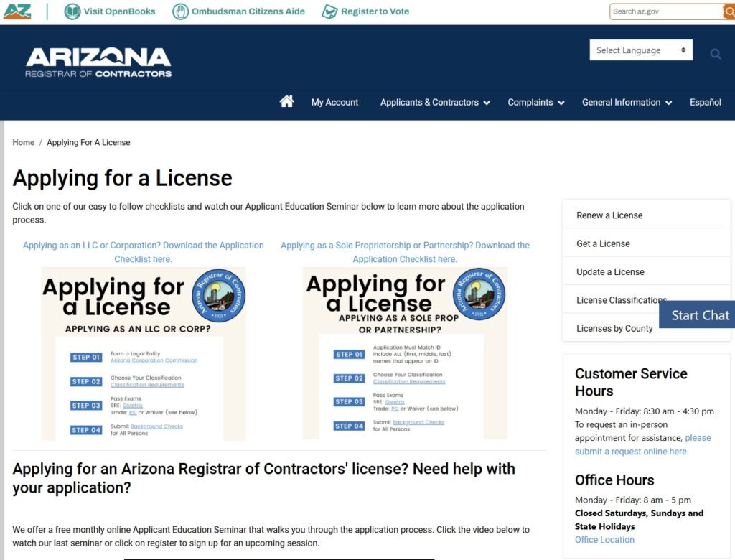
Task: Click the LLC checklist registrar seal
Action: (218, 296)
